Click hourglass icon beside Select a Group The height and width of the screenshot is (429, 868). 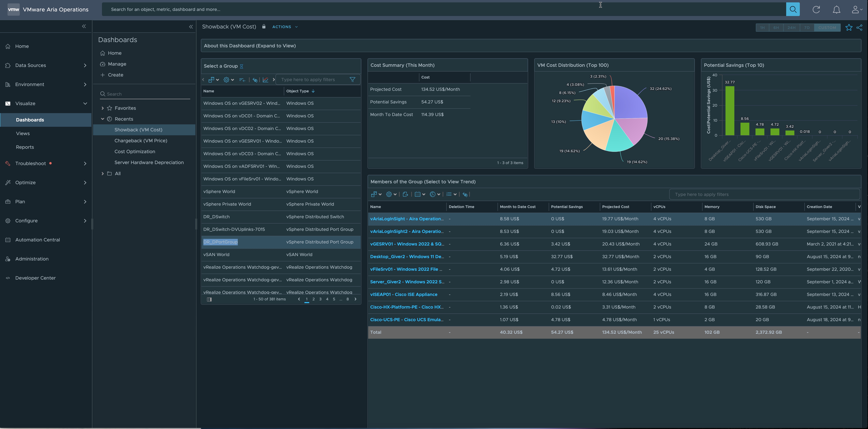point(241,66)
